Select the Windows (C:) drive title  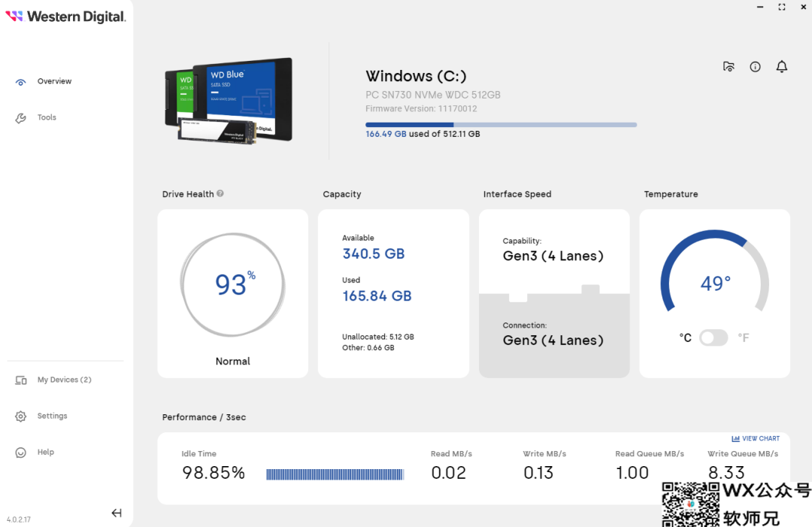click(416, 76)
